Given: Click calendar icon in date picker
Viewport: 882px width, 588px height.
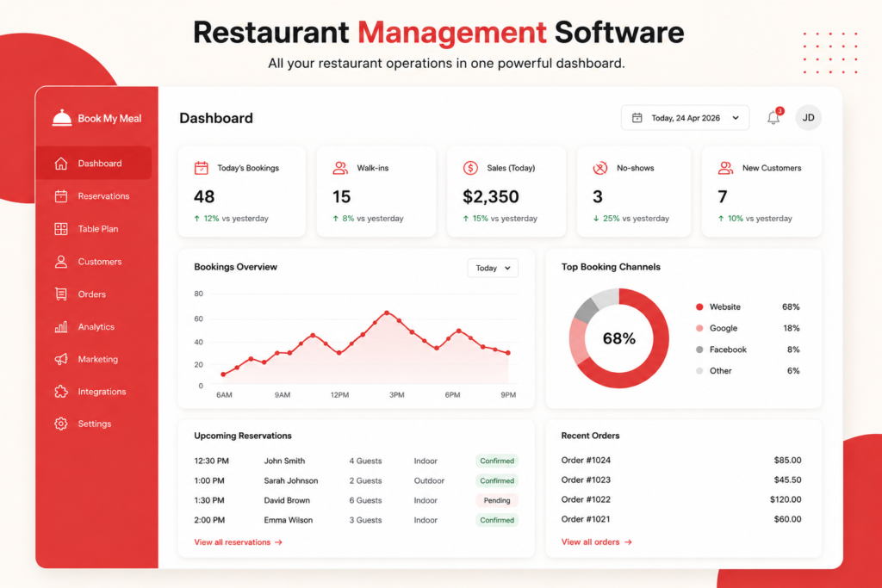Looking at the screenshot, I should [x=637, y=117].
